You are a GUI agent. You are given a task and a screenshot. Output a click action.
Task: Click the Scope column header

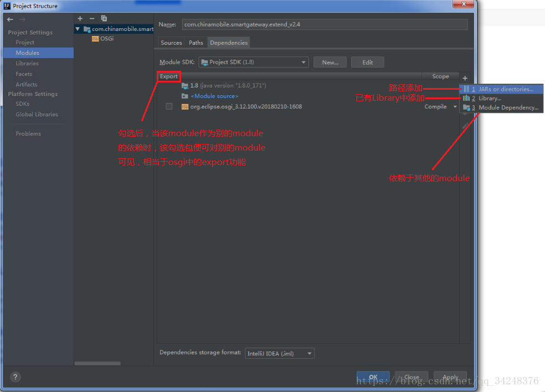[x=440, y=76]
